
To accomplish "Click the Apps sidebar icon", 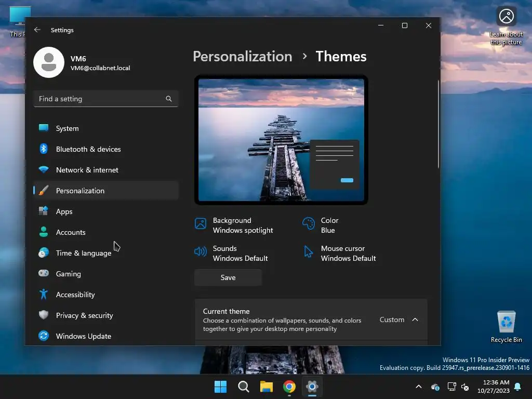I will 44,211.
